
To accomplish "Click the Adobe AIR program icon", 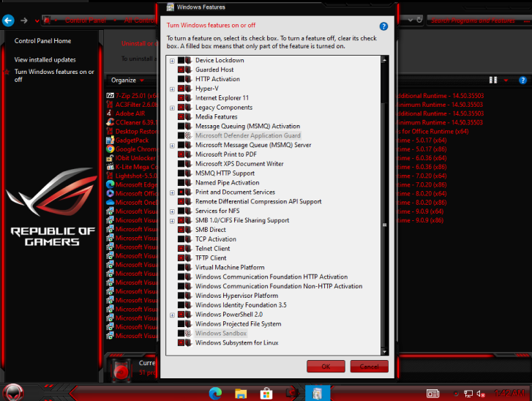I will [x=109, y=113].
